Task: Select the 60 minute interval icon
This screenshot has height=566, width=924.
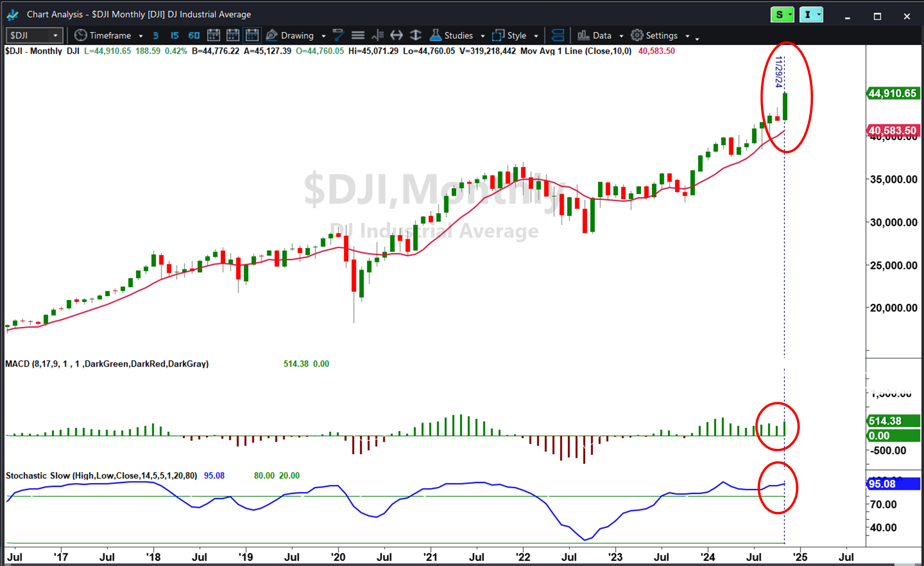Action: point(194,36)
